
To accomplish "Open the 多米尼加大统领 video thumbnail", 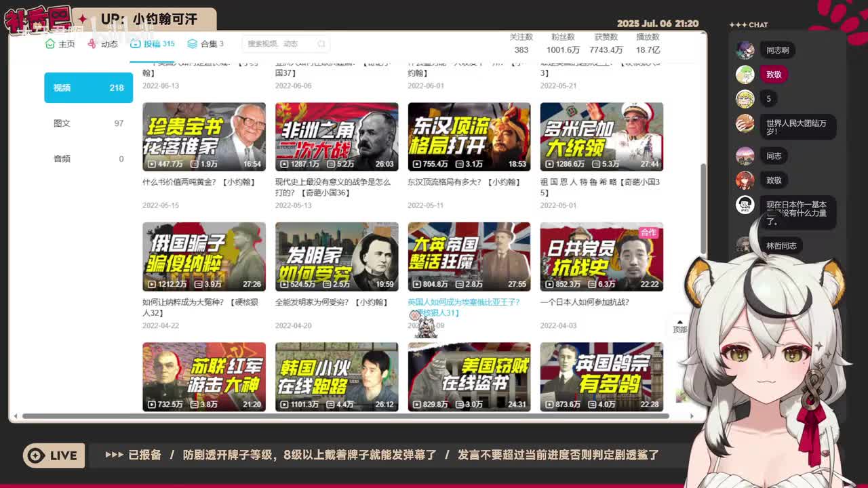I will click(x=601, y=137).
